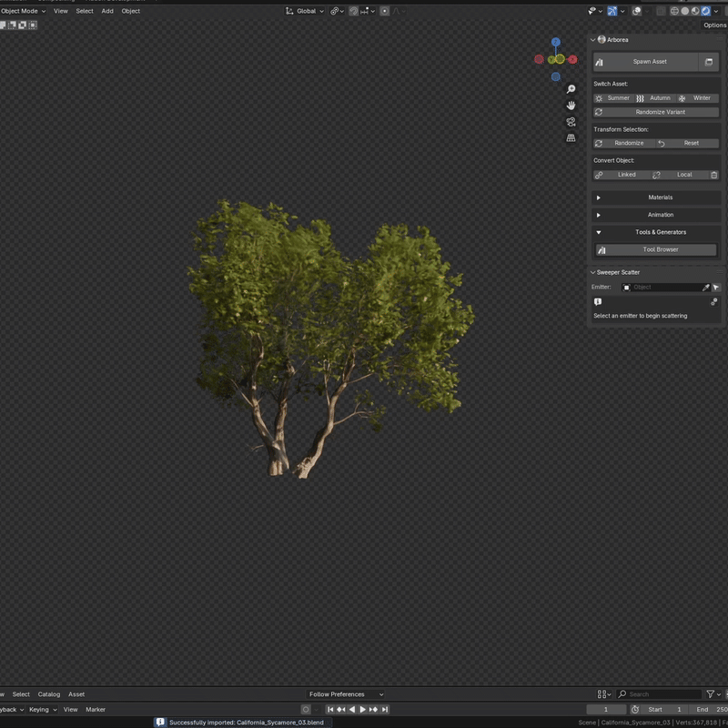The image size is (728, 728).
Task: Switch to material preview shading
Action: pyautogui.click(x=695, y=11)
